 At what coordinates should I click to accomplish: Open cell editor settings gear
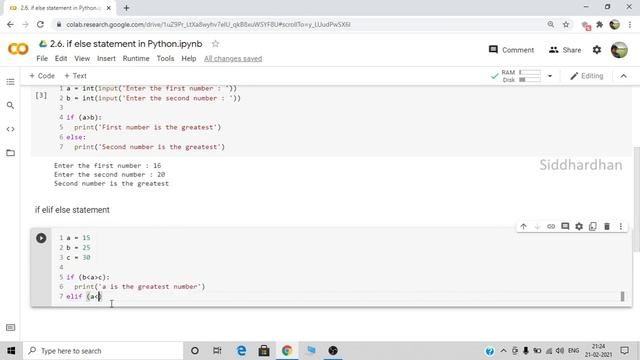[579, 226]
